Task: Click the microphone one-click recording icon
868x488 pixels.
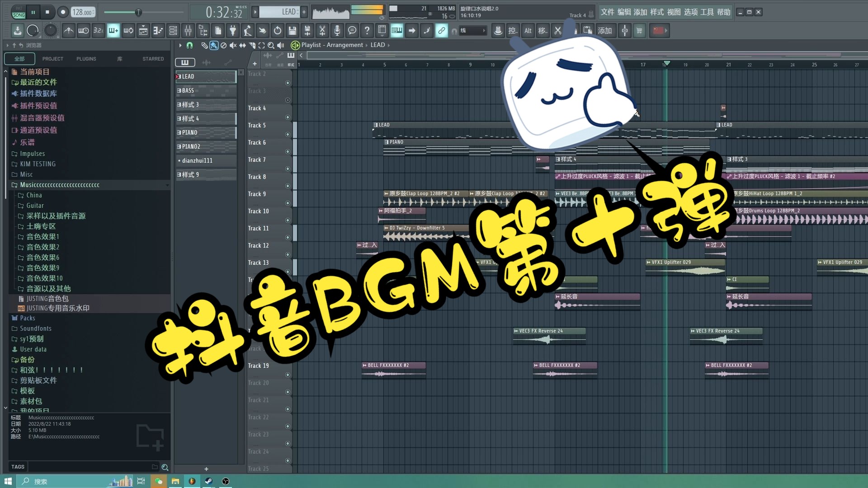Action: 337,31
